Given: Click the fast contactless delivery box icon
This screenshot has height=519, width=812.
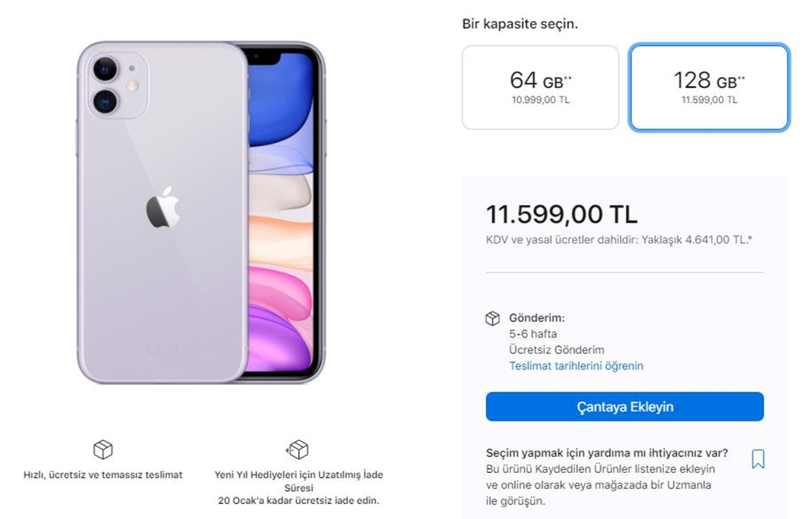Looking at the screenshot, I should click(102, 449).
